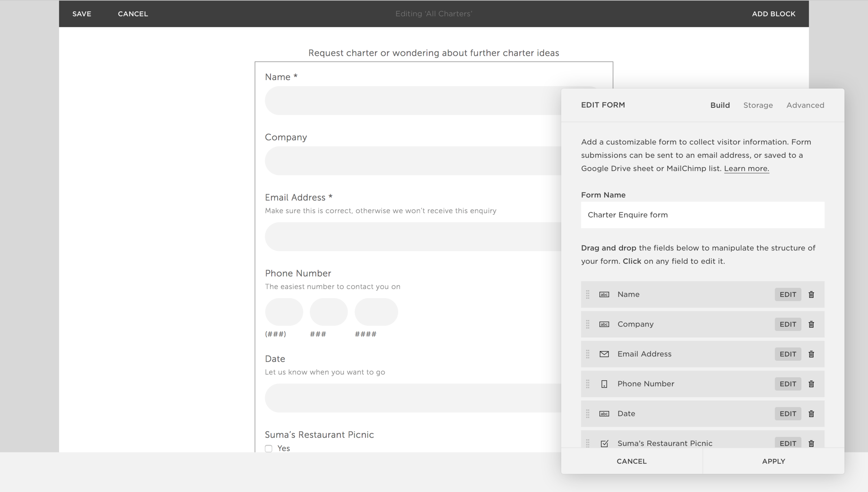
Task: Edit the Date field
Action: click(788, 414)
